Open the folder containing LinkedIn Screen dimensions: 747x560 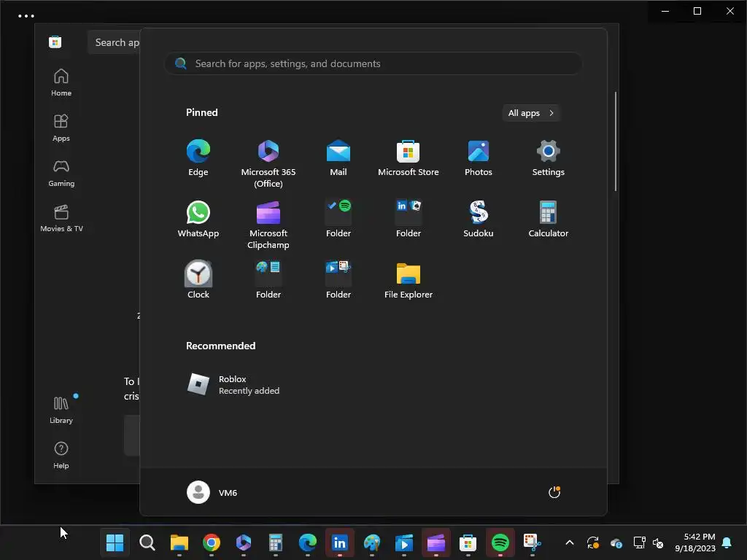coord(409,219)
